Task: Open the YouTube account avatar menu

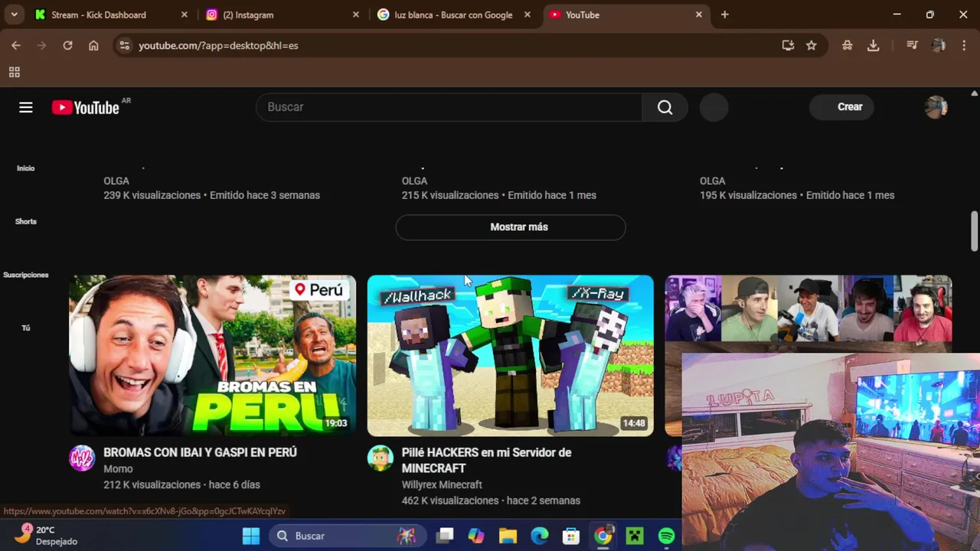Action: [936, 107]
